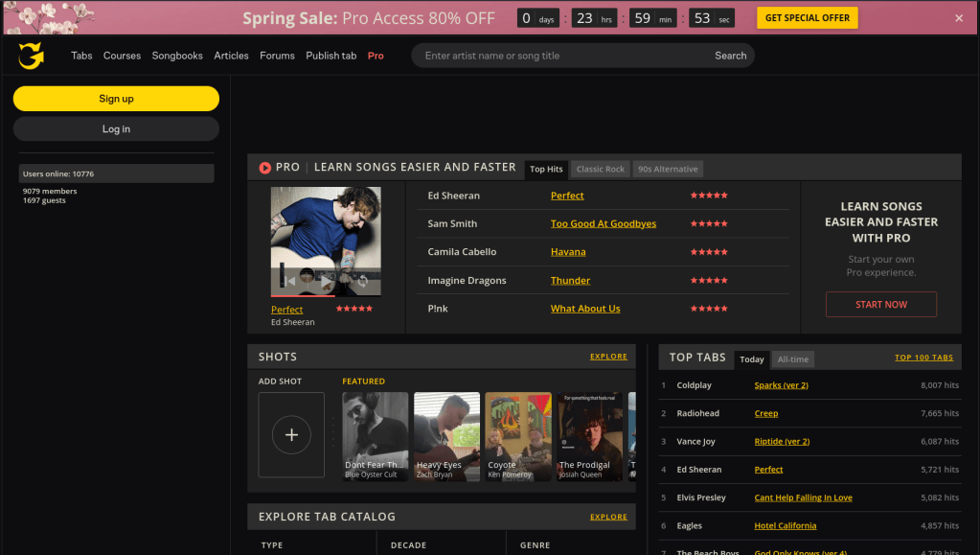
Task: Toggle the loop icon on the Perfect player
Action: (x=362, y=281)
